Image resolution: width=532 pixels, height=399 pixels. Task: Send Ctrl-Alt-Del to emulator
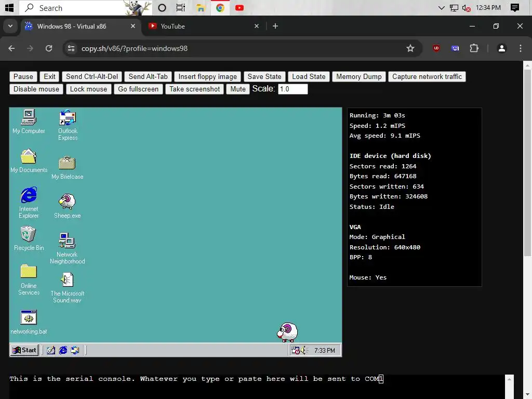(x=92, y=77)
